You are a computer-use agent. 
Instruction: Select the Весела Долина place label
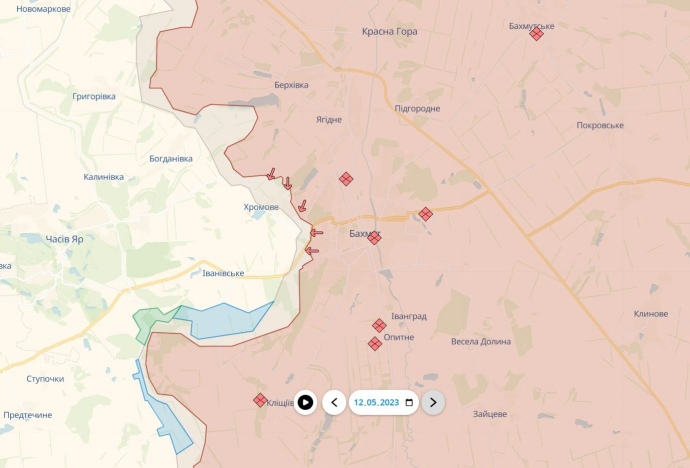point(481,341)
